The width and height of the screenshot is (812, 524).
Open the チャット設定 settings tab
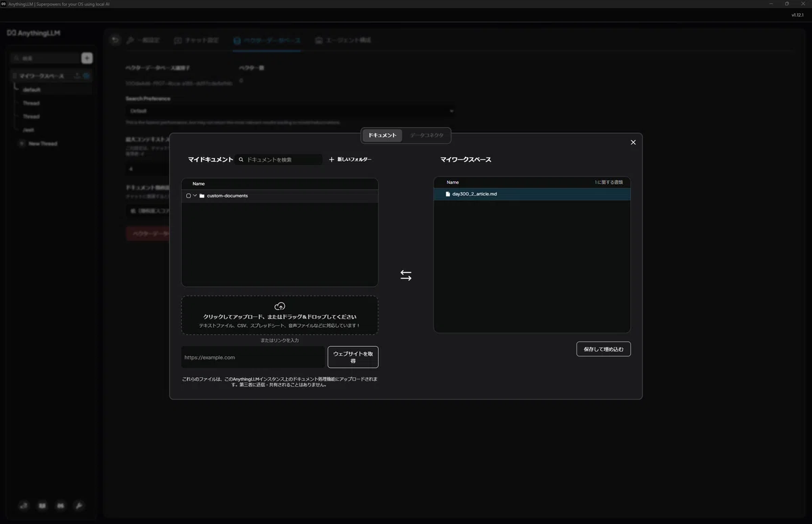(197, 41)
